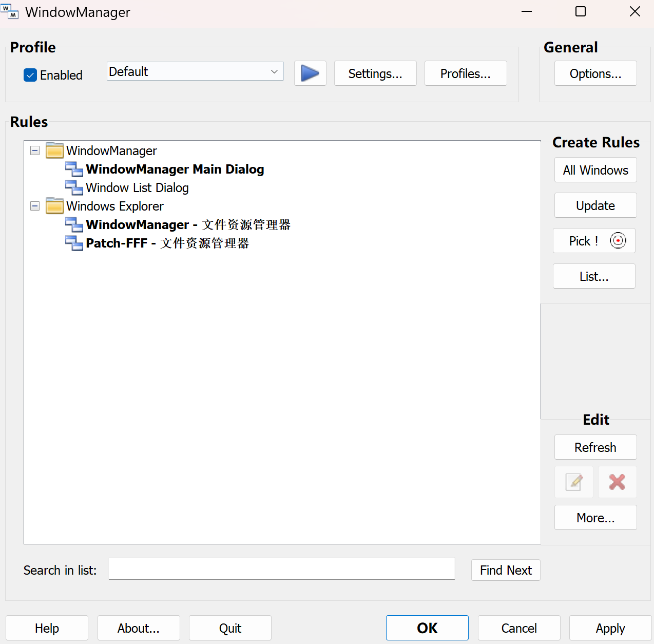
Task: Open the List... window list
Action: click(594, 276)
